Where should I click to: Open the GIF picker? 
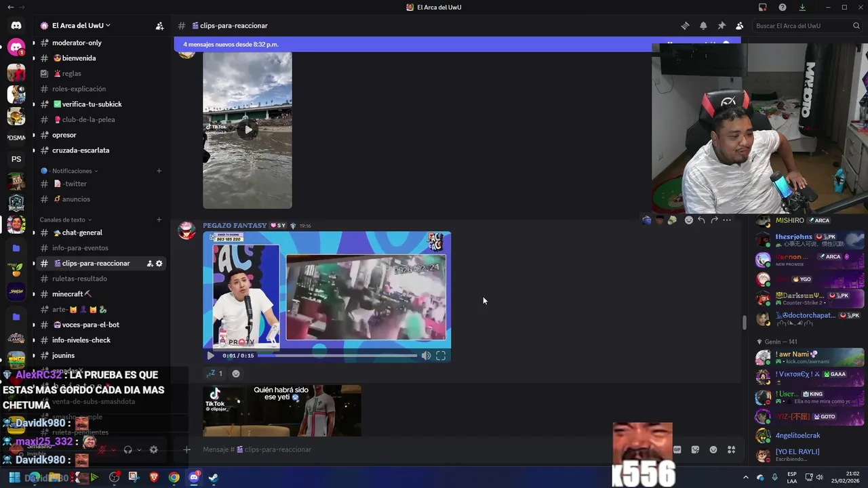tap(677, 449)
